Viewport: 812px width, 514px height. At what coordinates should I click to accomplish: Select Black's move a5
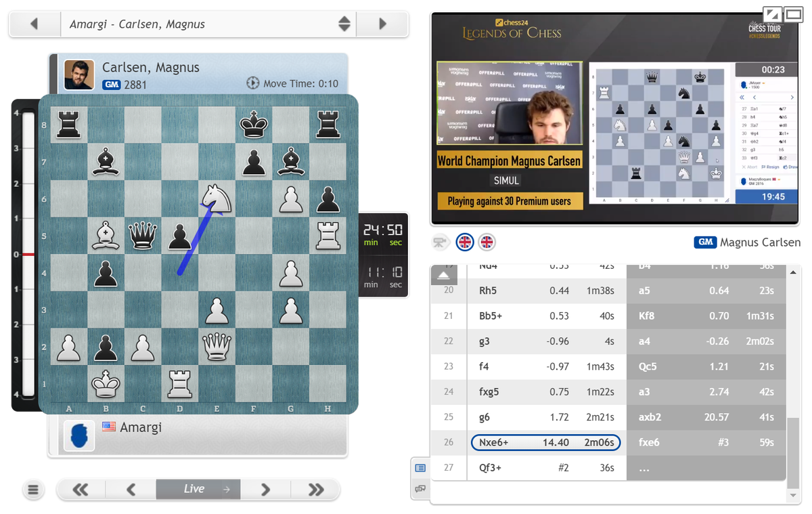coord(706,291)
